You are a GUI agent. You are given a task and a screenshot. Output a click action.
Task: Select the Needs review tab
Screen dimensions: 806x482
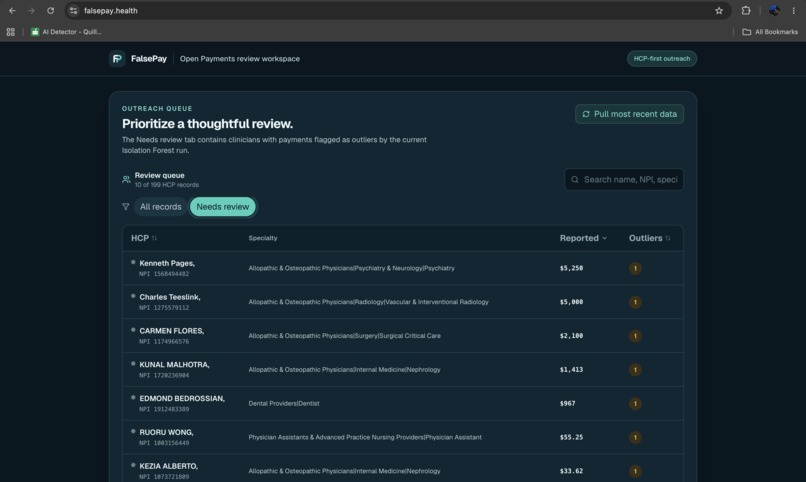223,207
